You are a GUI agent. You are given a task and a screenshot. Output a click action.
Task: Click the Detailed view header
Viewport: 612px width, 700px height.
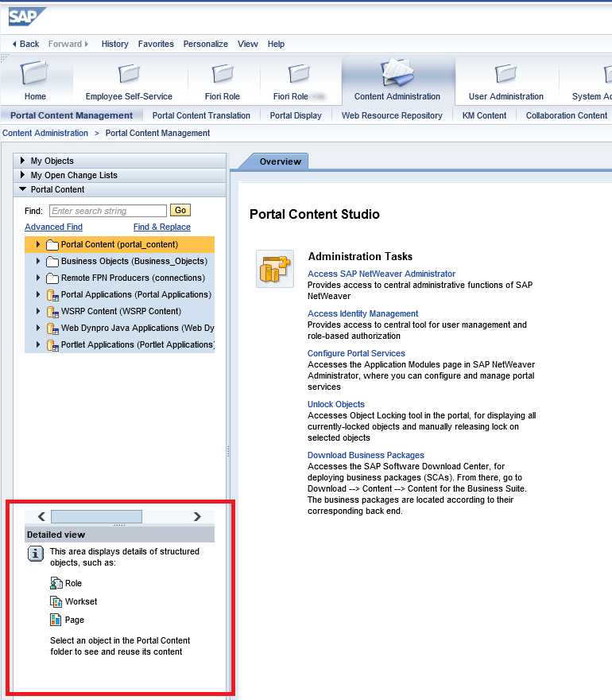(119, 535)
